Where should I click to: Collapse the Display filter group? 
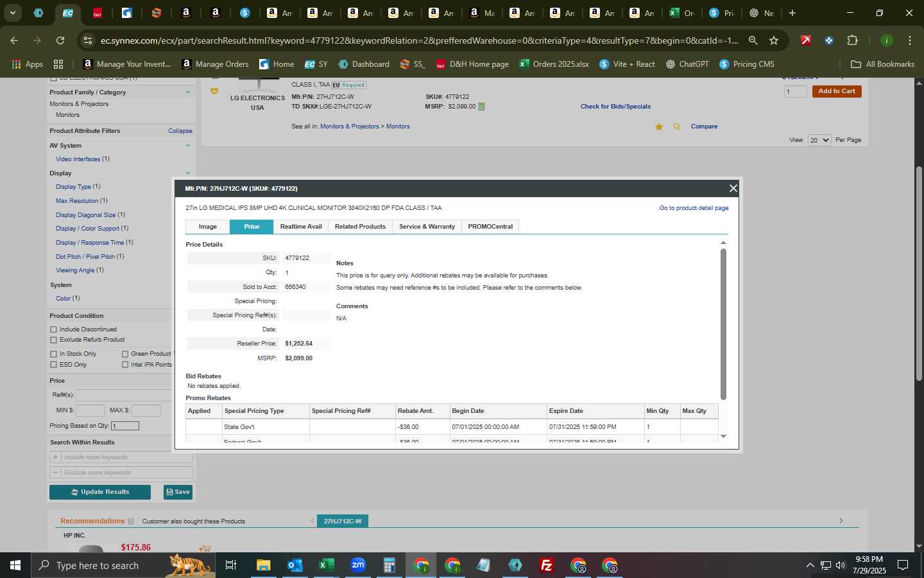[x=188, y=173]
